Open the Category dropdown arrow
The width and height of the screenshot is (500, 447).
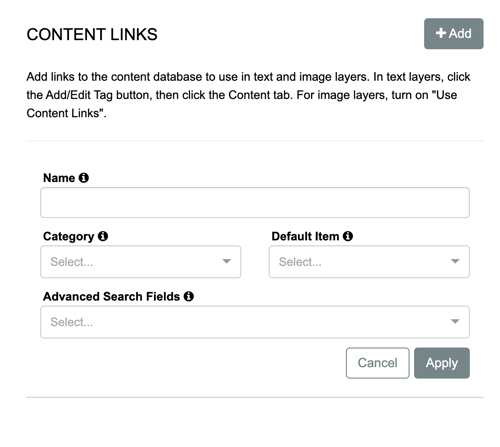pyautogui.click(x=227, y=261)
